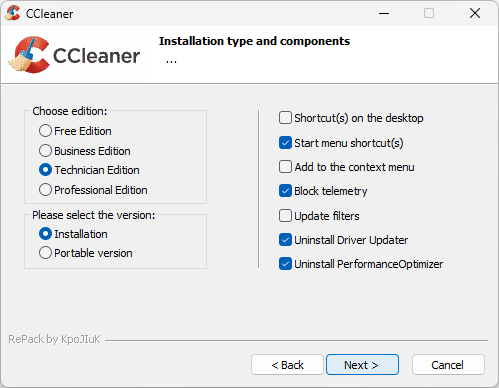Minimize the CCleaner installer window
The height and width of the screenshot is (388, 499).
coord(384,13)
